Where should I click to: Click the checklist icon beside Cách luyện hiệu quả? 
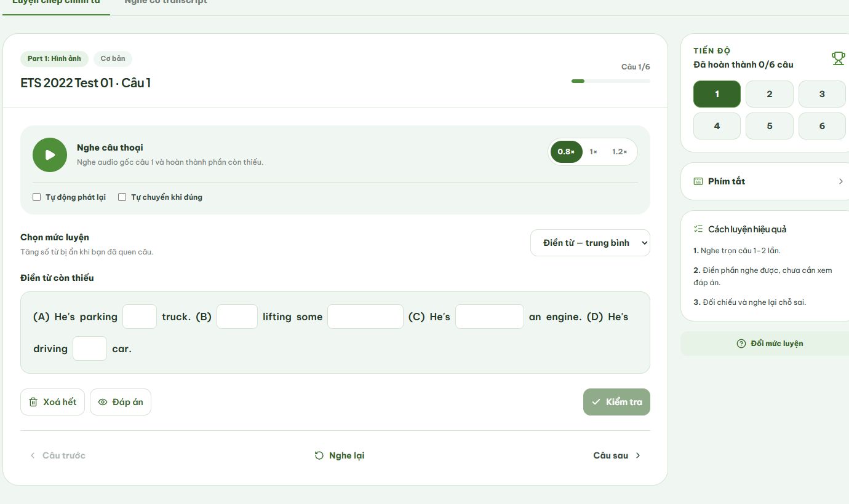pyautogui.click(x=698, y=229)
